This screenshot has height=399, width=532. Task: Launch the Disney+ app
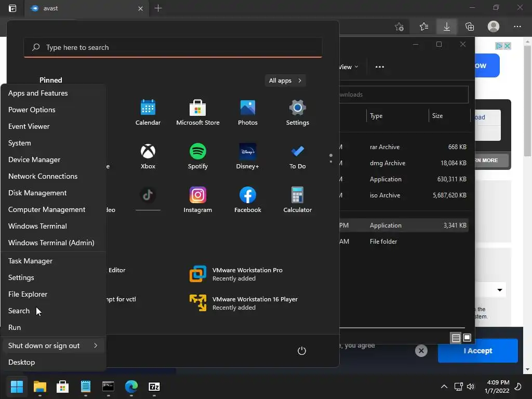click(248, 156)
